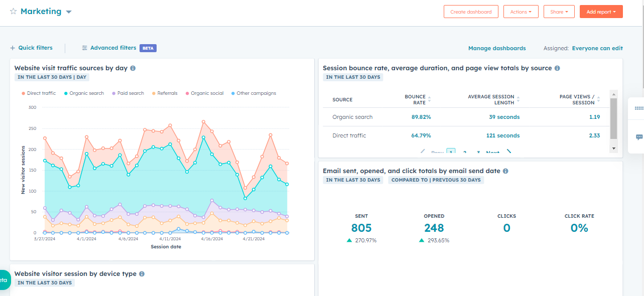Switch to Advanced filters
Viewport: 644px width, 296px height.
point(113,48)
